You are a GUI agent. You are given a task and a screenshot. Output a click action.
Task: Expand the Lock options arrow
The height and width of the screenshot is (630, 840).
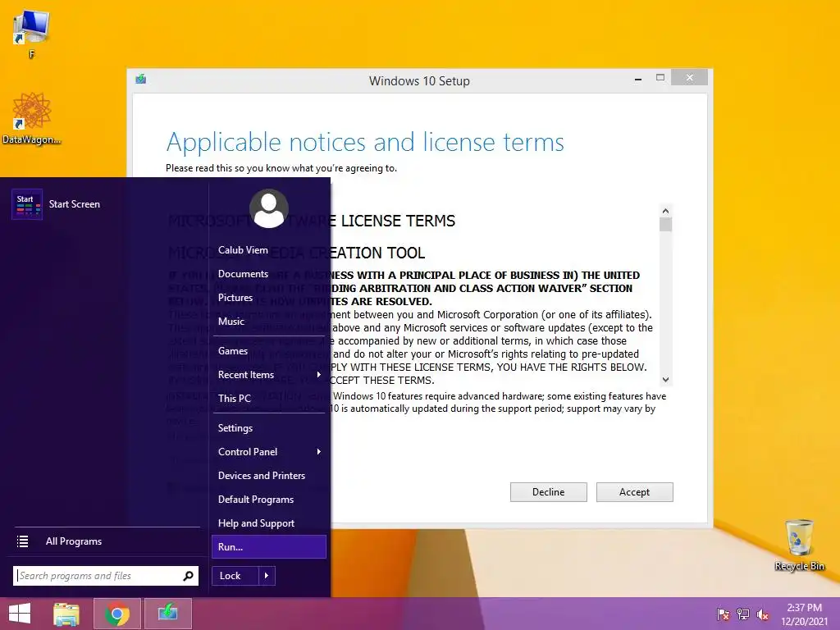(x=267, y=576)
